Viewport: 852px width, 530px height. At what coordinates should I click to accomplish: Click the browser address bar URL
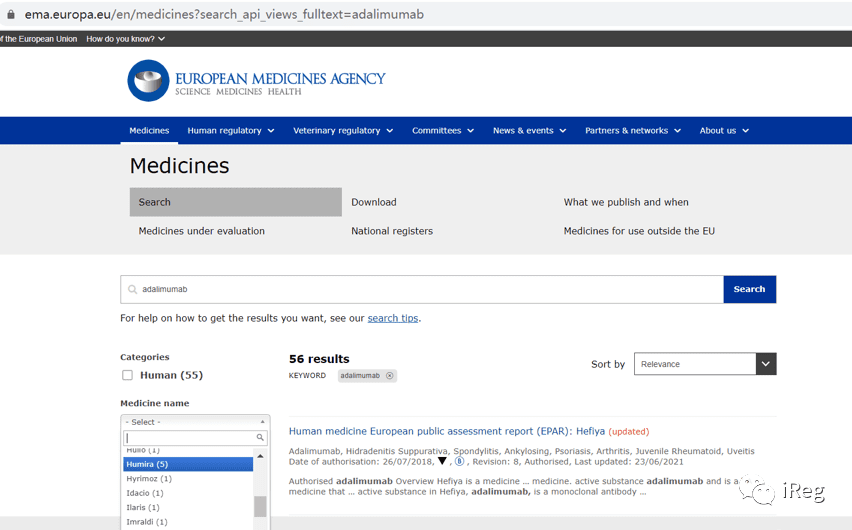[224, 15]
